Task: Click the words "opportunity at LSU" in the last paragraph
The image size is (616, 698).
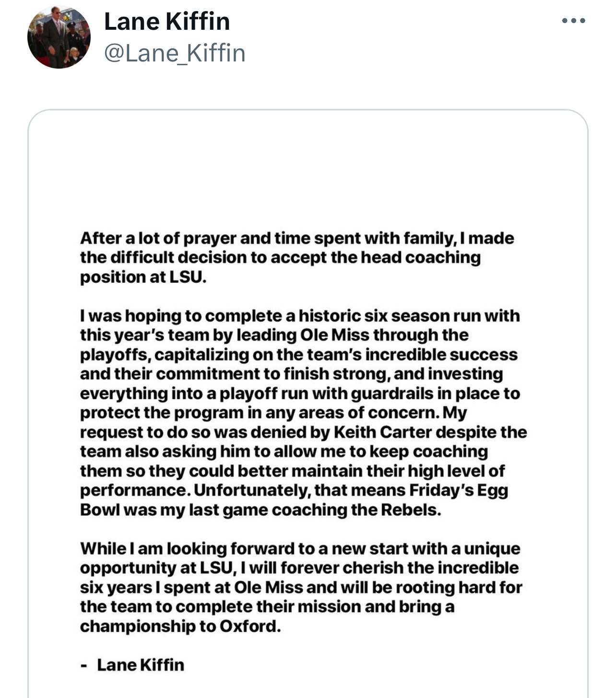Action: 156,568
